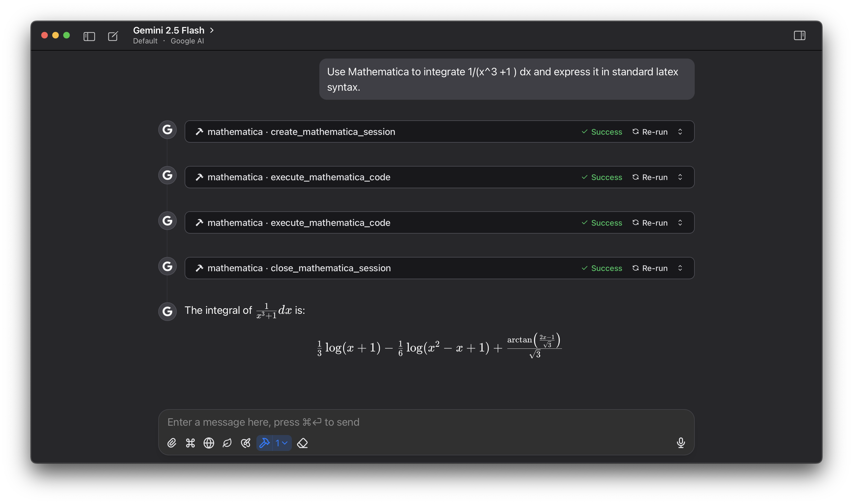Start voice input with microphone icon
The height and width of the screenshot is (504, 853).
pyautogui.click(x=680, y=442)
